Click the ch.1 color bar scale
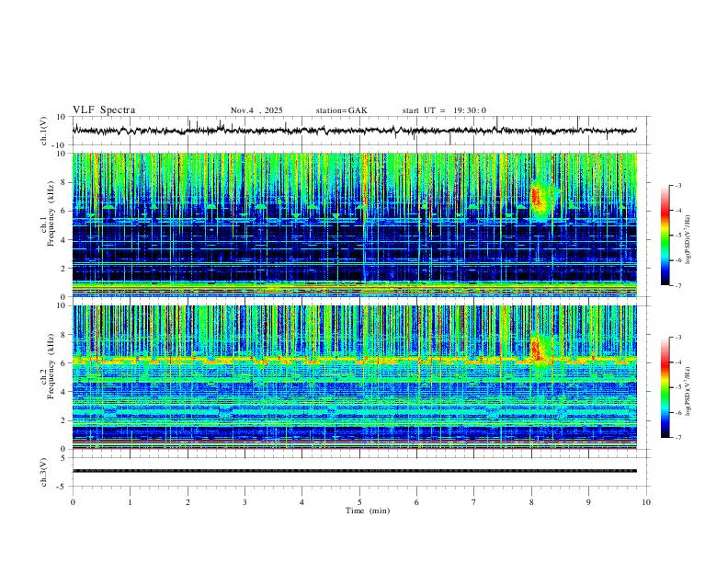This screenshot has width=728, height=563. coord(665,236)
